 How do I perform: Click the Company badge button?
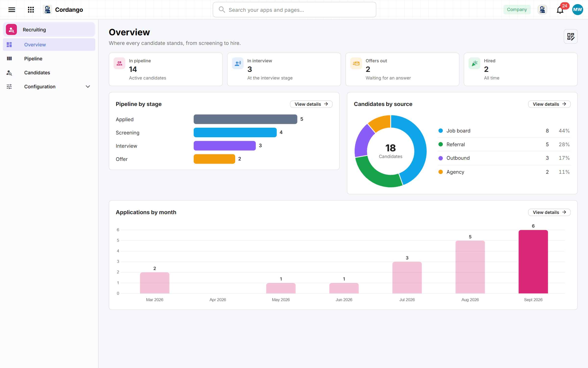click(517, 10)
